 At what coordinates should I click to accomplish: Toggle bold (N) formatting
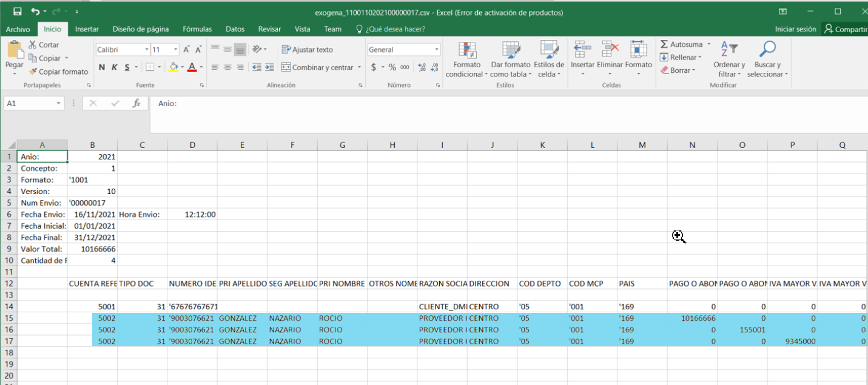pyautogui.click(x=102, y=67)
